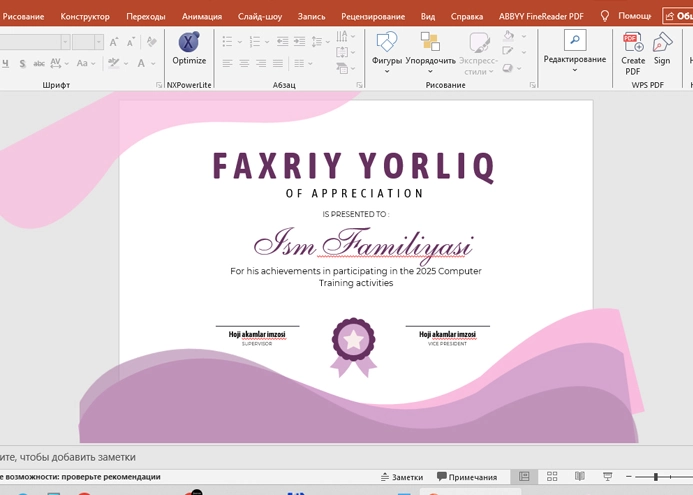Open the Справка tab
Image resolution: width=693 pixels, height=495 pixels.
pyautogui.click(x=467, y=17)
